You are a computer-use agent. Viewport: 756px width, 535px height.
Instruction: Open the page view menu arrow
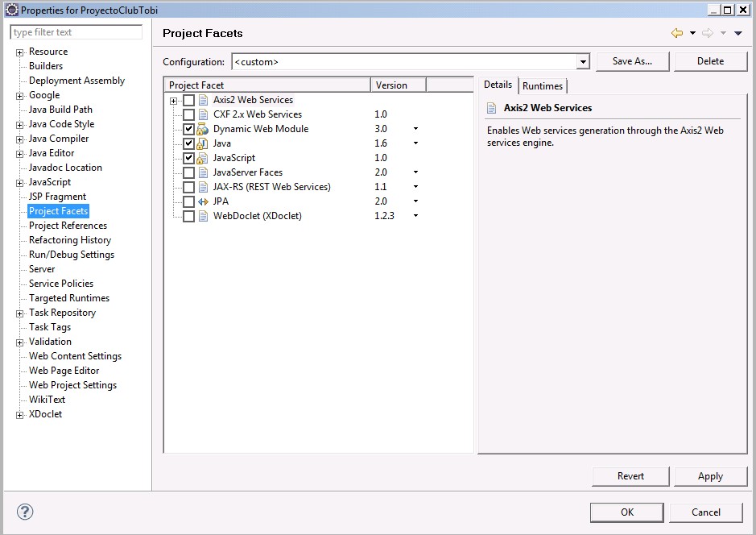point(737,33)
